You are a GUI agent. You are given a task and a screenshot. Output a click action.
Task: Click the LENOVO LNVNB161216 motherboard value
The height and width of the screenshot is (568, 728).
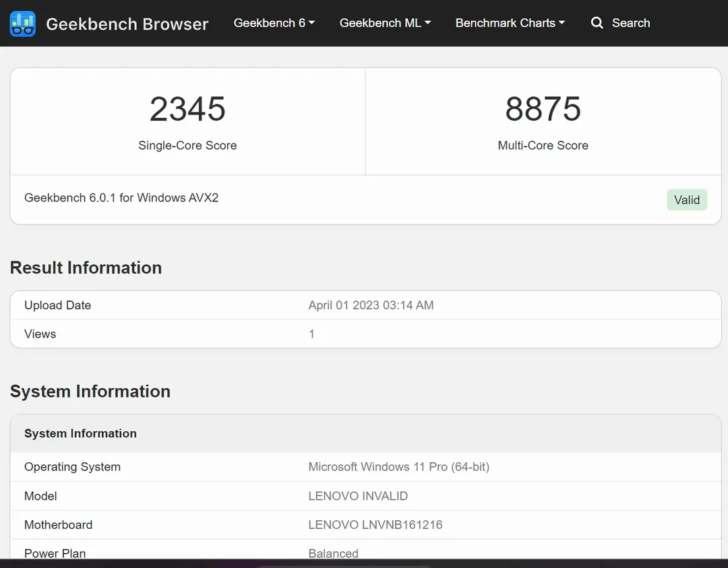pos(375,525)
